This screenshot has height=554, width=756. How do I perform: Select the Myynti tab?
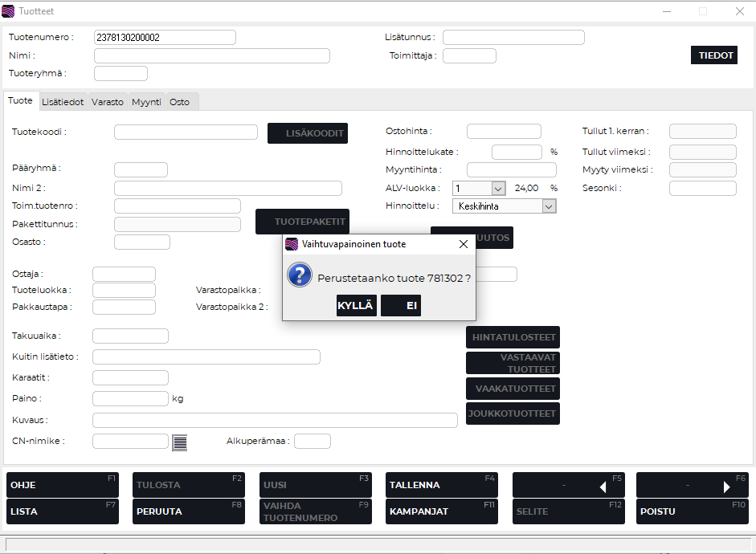(x=146, y=102)
